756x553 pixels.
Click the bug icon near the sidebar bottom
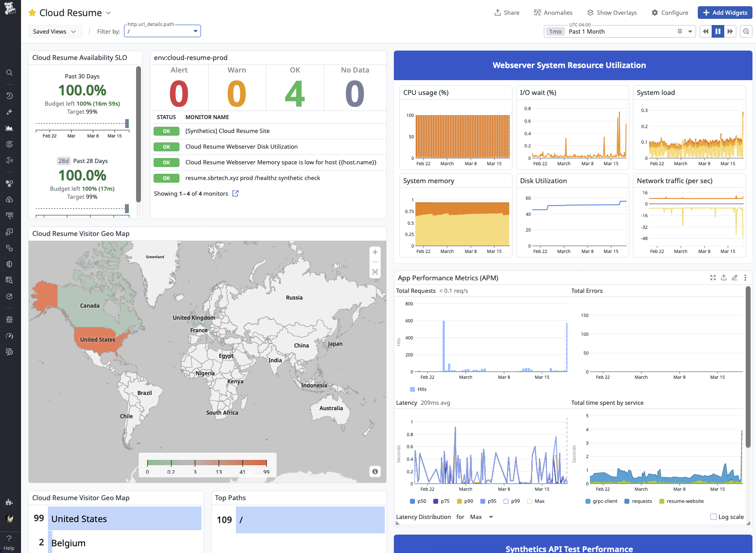click(x=10, y=319)
